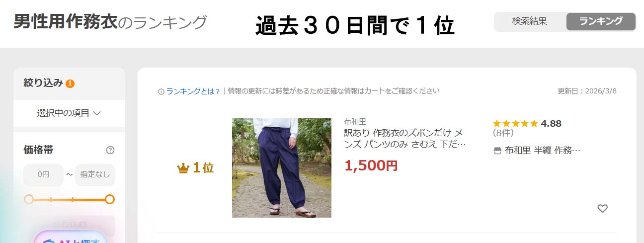Click the right handle of price slider
The height and width of the screenshot is (243, 644).
point(110,199)
